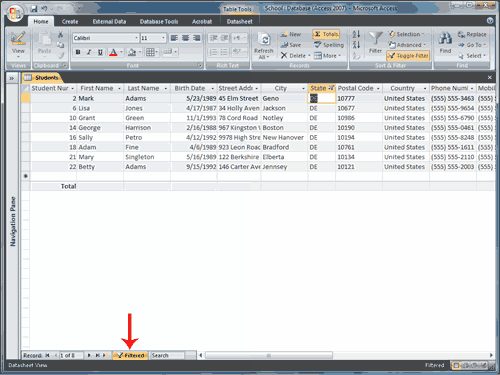Open the Database Tools ribbon tab

(159, 22)
